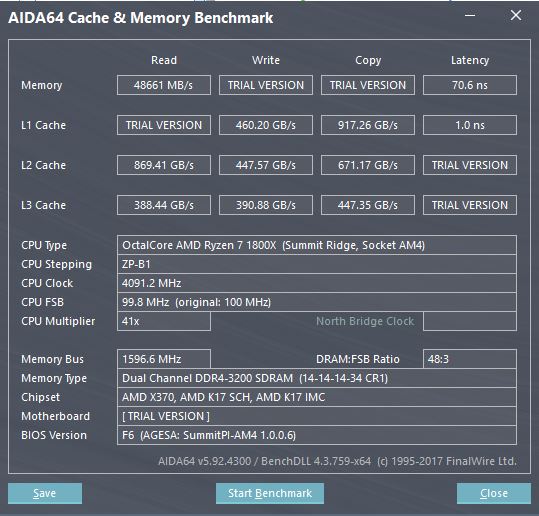Image resolution: width=539 pixels, height=516 pixels.
Task: Click the X icon in title bar
Action: tap(516, 15)
